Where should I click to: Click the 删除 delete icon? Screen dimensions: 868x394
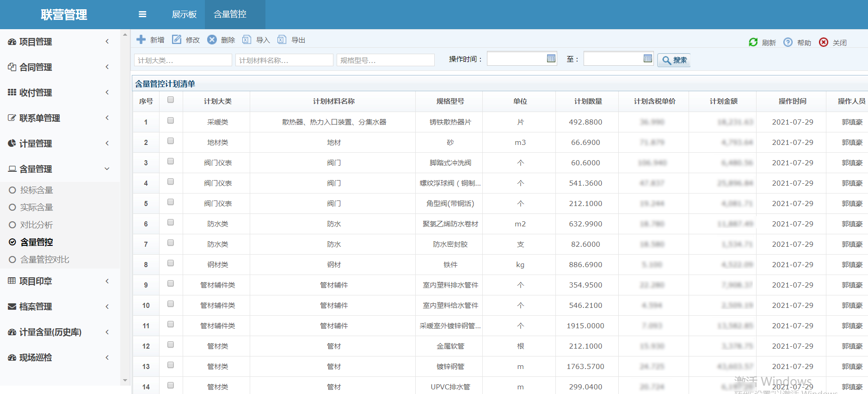212,39
